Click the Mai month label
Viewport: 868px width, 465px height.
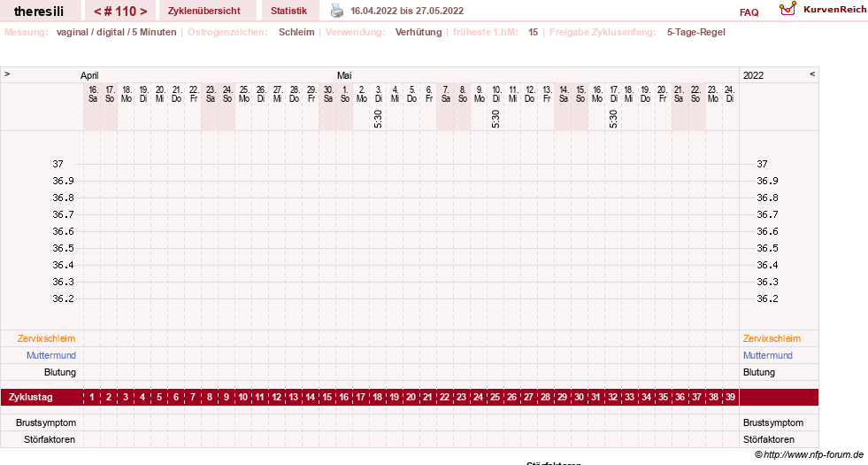(344, 75)
